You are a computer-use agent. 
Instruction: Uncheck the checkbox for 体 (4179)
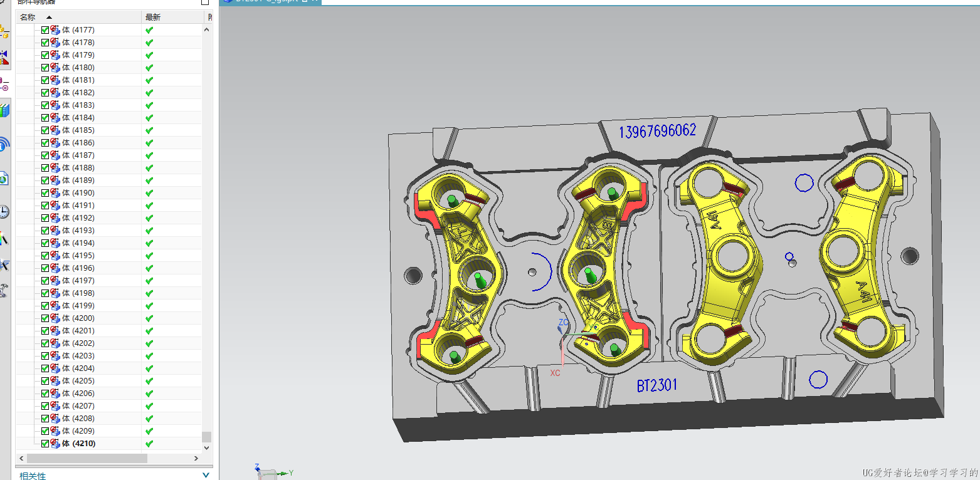(x=45, y=55)
